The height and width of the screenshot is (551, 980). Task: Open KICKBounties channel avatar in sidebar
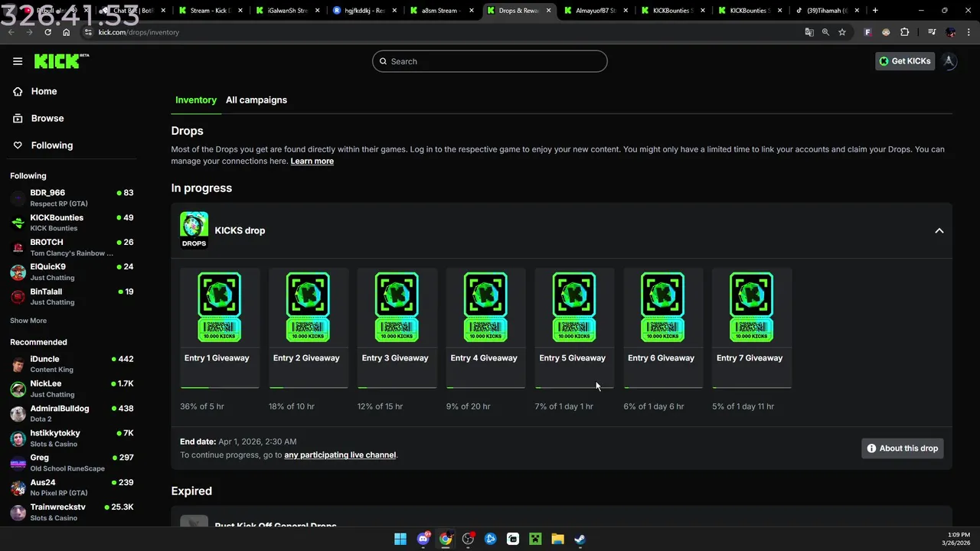tap(18, 223)
